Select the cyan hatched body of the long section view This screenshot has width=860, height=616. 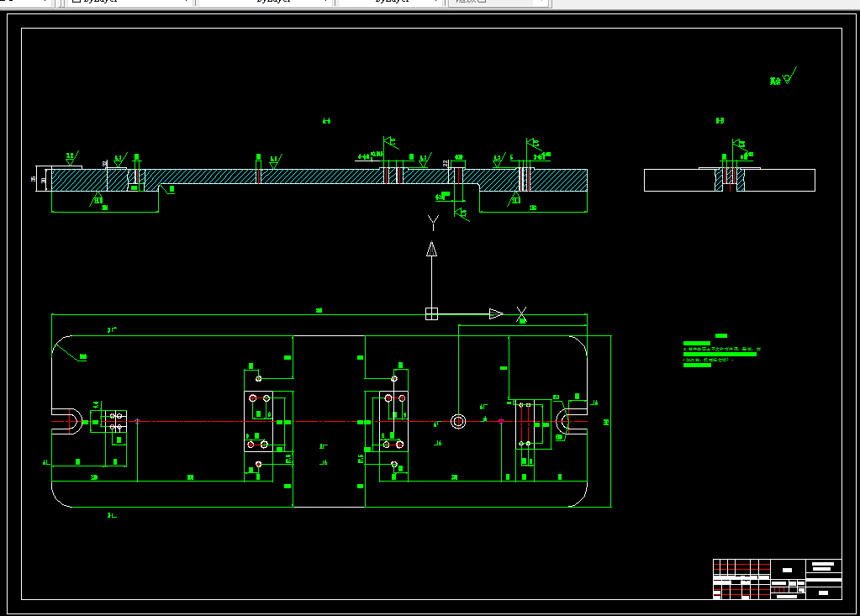[x=319, y=180]
